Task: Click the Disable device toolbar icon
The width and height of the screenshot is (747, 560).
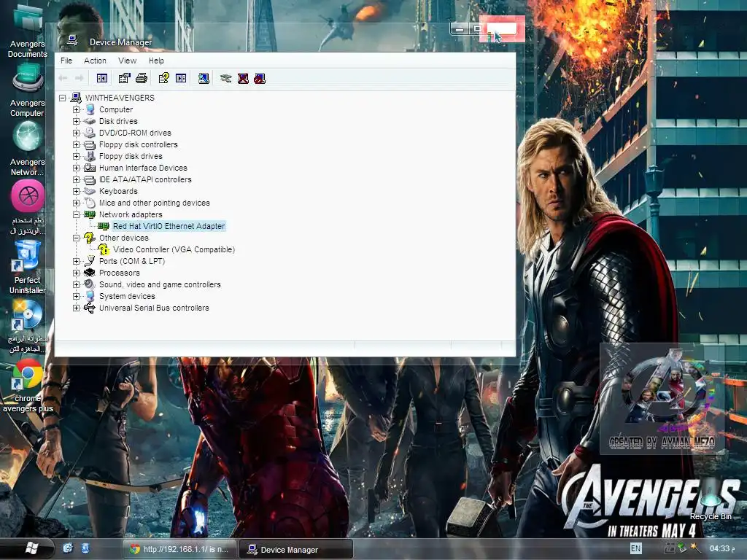Action: (x=260, y=78)
